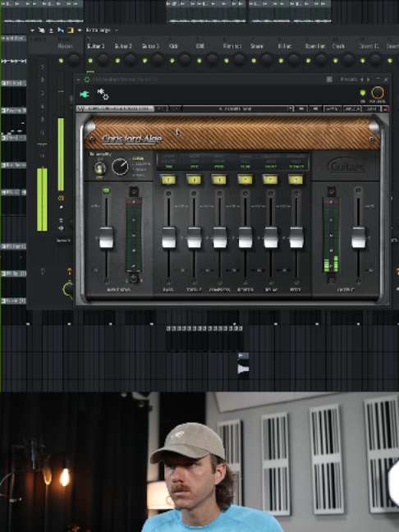Open the Waves preset name dropdown

pyautogui.click(x=237, y=108)
